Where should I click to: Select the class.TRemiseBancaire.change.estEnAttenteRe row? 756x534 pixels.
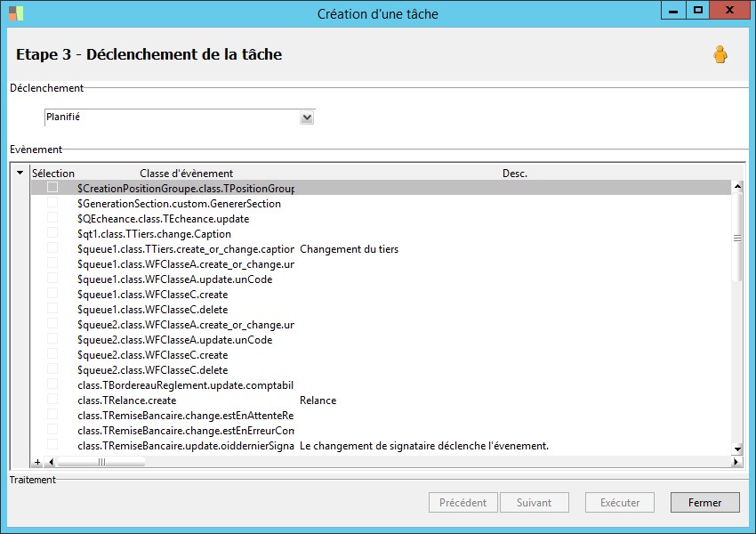click(381, 416)
